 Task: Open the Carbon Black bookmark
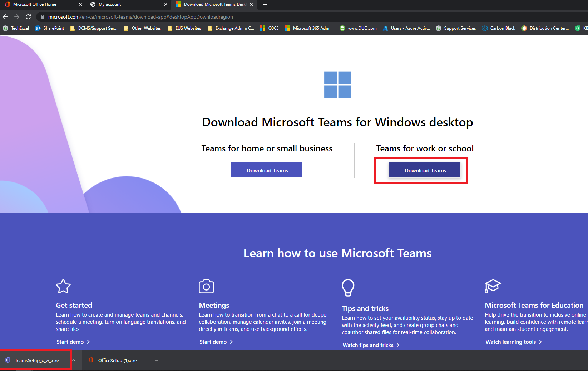(x=499, y=28)
